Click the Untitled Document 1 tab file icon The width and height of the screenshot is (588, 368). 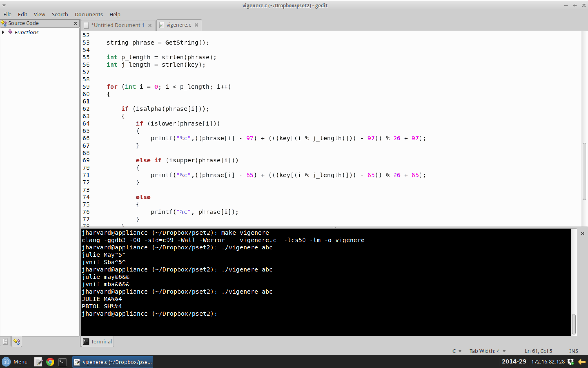86,25
